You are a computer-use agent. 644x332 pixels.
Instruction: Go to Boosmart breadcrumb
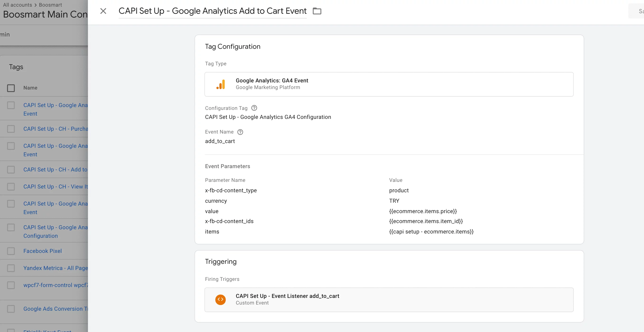coord(50,5)
